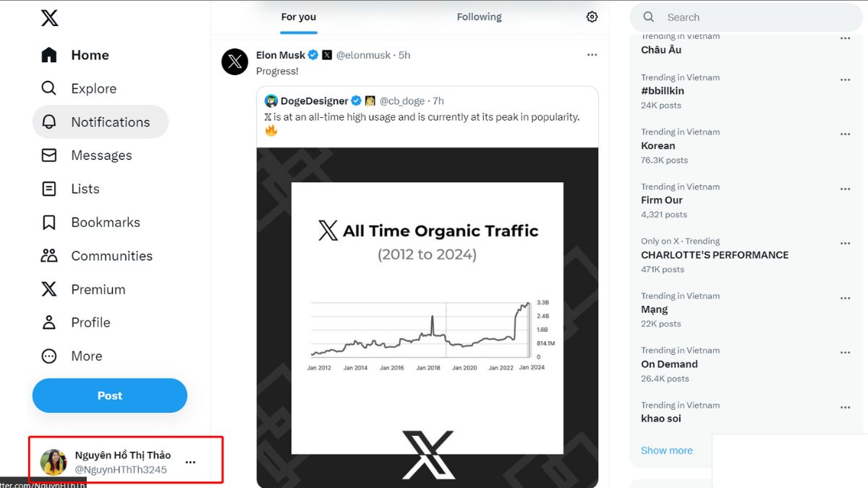
Task: Click the Bookmarks icon
Action: click(48, 222)
